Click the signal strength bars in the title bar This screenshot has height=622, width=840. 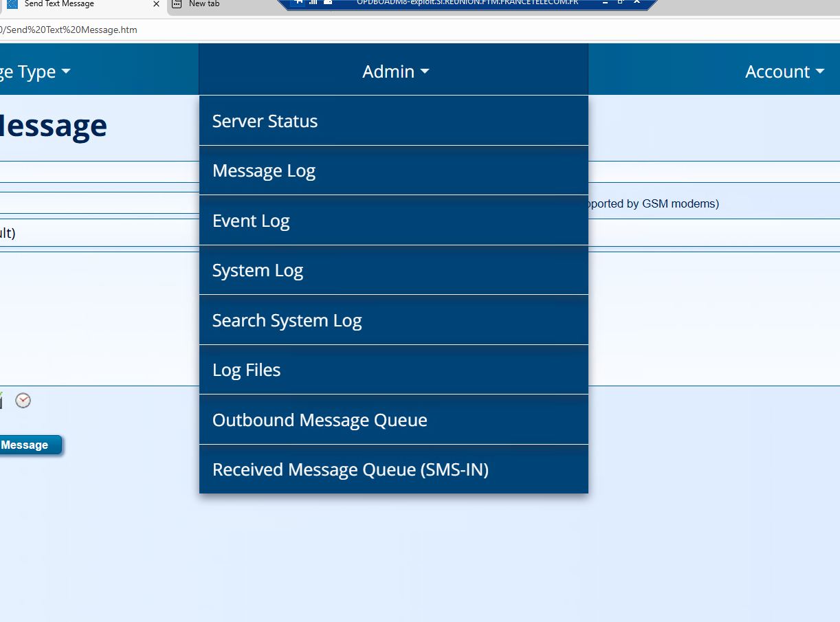[313, 3]
